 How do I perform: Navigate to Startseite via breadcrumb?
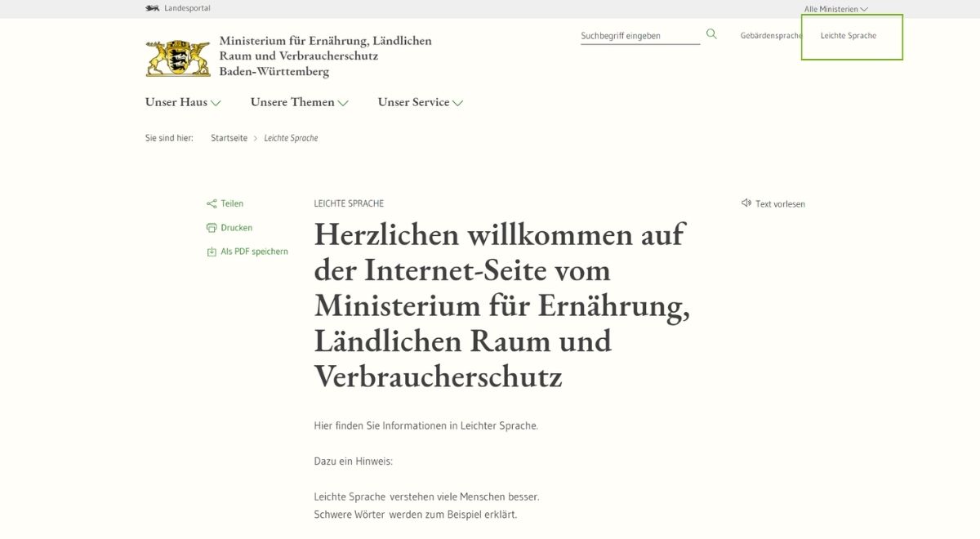coord(228,137)
